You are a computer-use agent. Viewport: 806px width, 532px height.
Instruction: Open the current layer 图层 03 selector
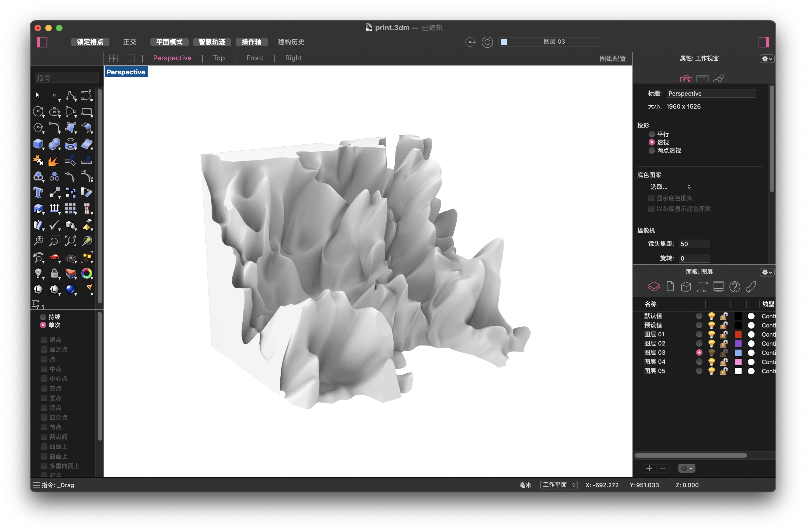(x=550, y=42)
